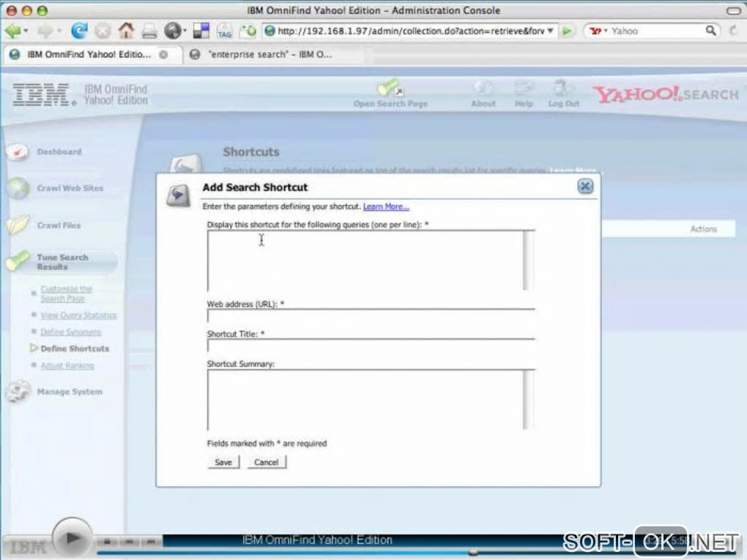The image size is (747, 560).
Task: Click the Add Search Shortcut dialog icon
Action: coord(178,195)
